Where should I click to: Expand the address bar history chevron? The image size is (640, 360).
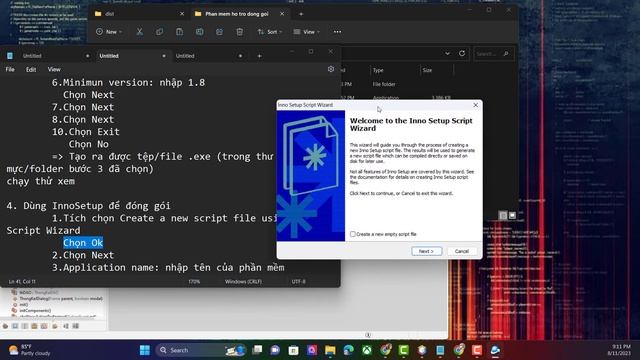click(x=447, y=53)
